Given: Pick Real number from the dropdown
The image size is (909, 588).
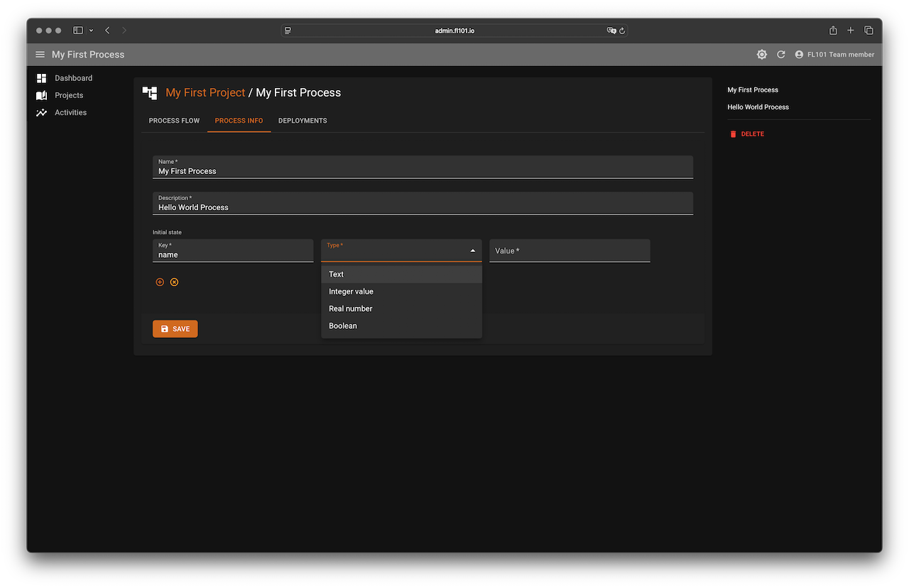Looking at the screenshot, I should 350,308.
